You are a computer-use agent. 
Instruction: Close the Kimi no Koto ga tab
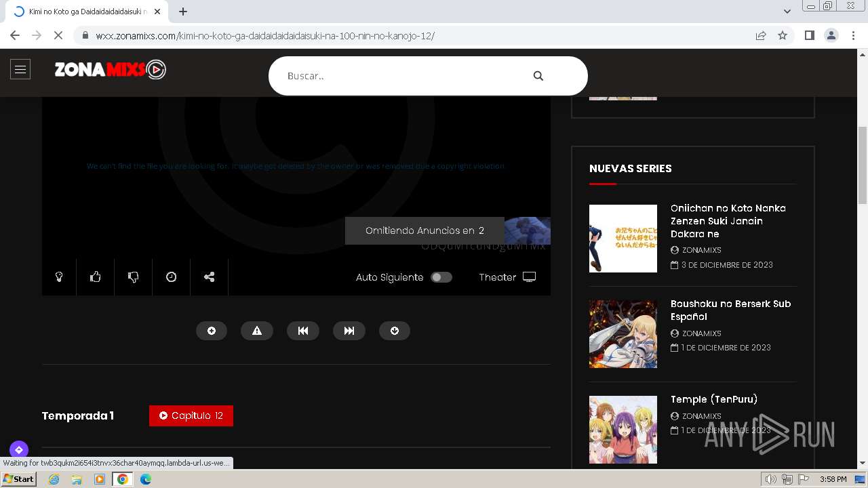click(x=158, y=12)
